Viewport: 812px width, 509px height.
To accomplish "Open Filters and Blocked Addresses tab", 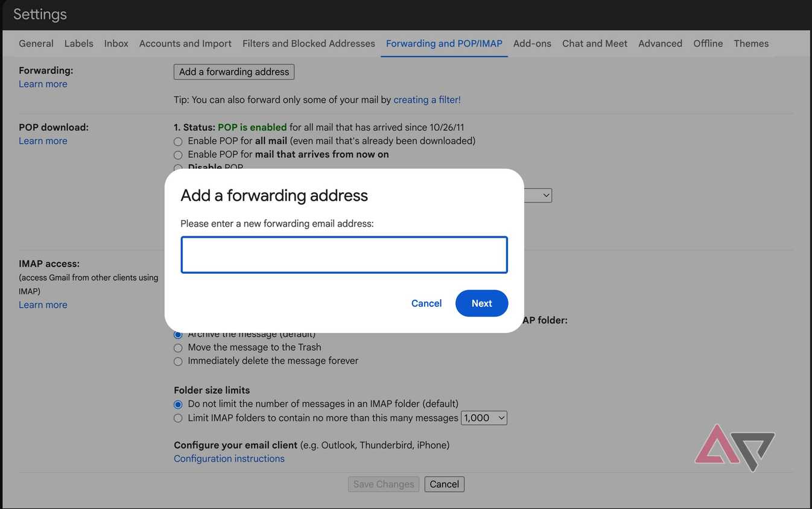I will click(309, 43).
